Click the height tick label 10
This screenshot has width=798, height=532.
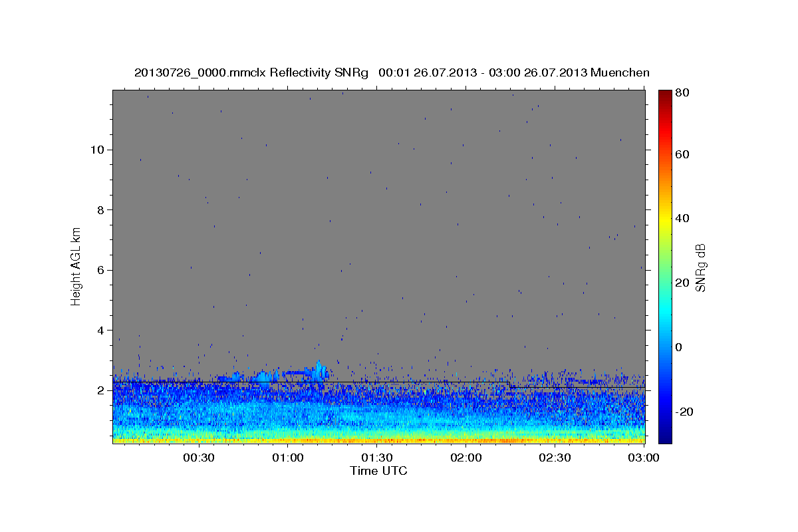[97, 150]
